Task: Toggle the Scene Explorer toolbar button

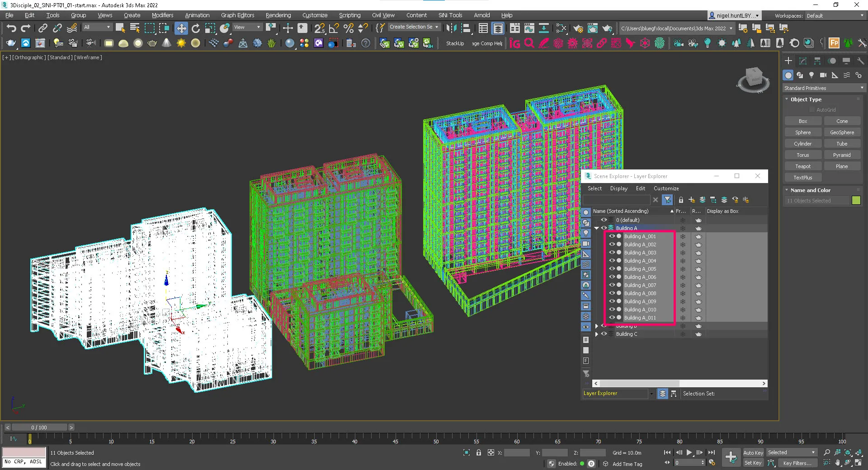Action: coord(483,28)
